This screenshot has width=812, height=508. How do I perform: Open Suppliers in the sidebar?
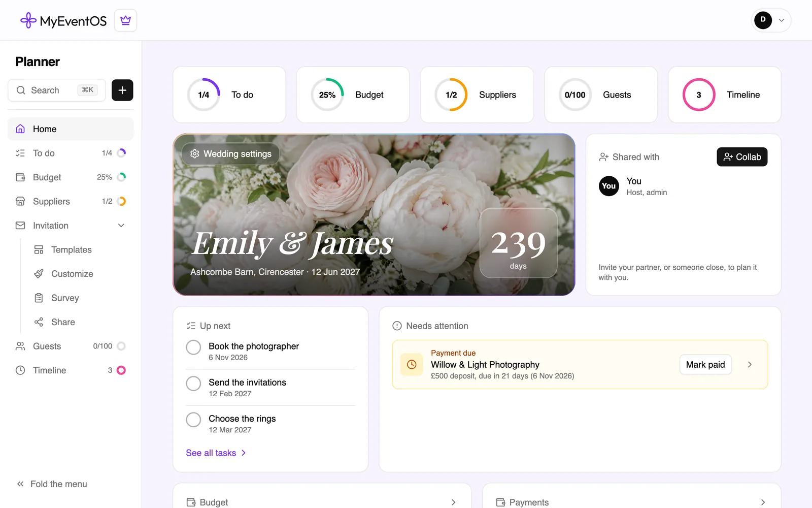click(71, 201)
